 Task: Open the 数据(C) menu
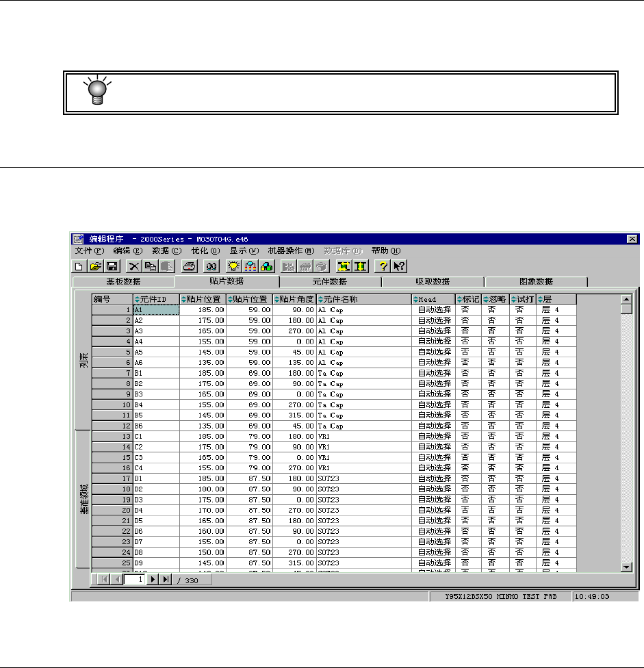coord(166,251)
